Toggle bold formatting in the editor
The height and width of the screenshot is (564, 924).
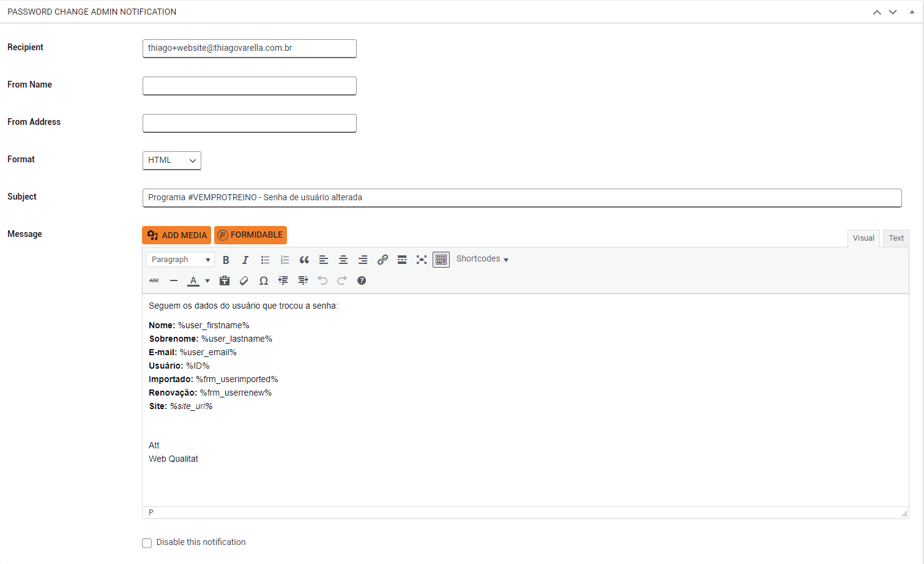(x=226, y=260)
